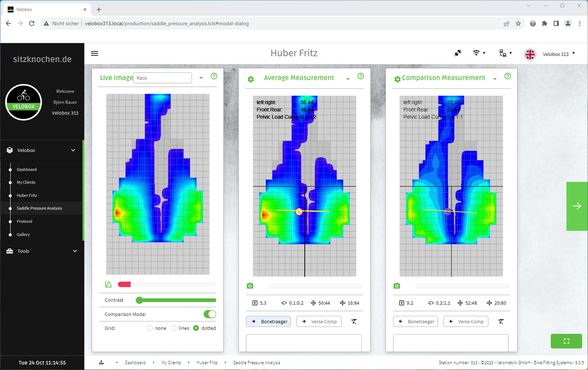Click the Average Measurement gear icon
Screen dimensions: 588x370
251,79
